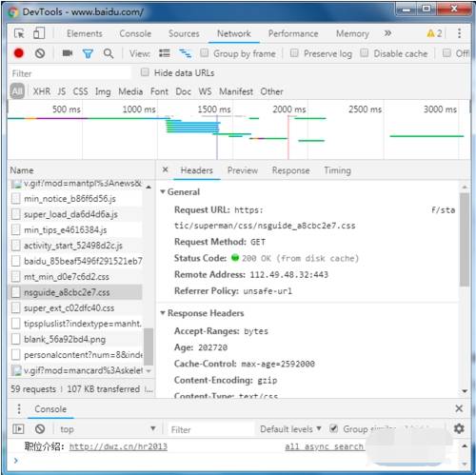Filter requests by Manifest
The width and height of the screenshot is (476, 475).
[236, 91]
